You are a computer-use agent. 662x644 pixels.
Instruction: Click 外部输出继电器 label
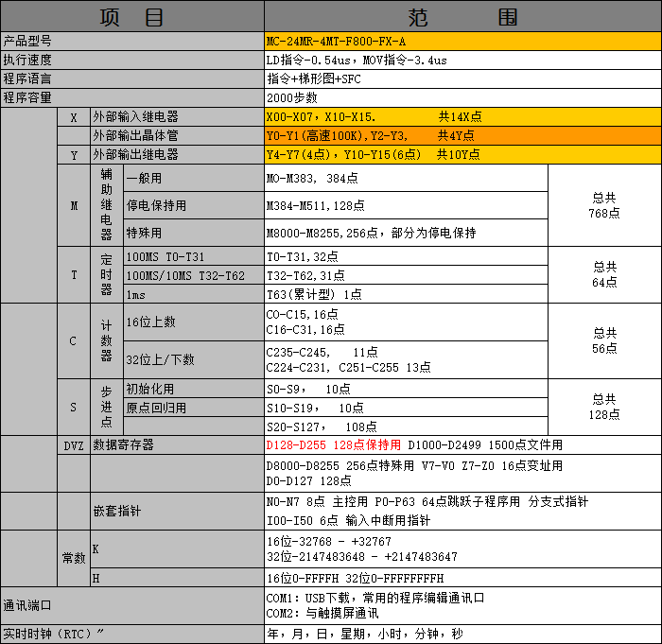(178, 154)
